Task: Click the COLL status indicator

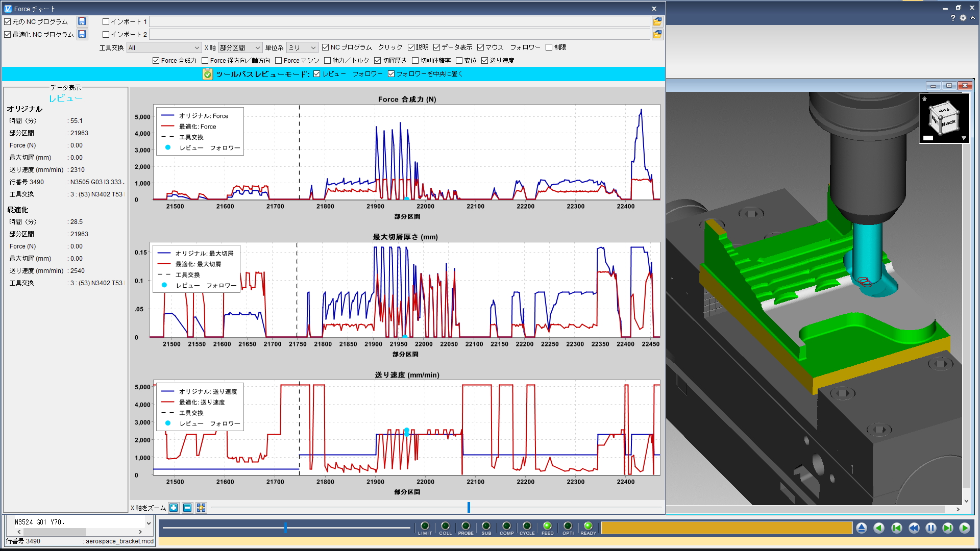Action: (x=445, y=525)
